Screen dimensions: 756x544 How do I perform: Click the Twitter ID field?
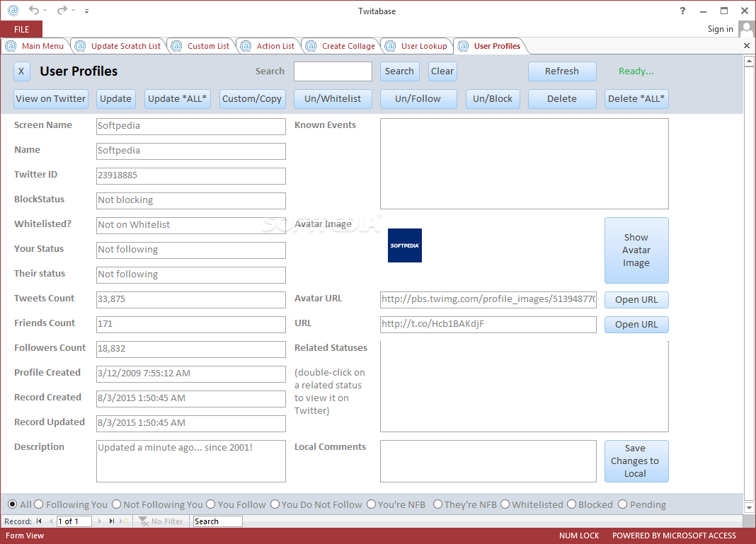191,176
